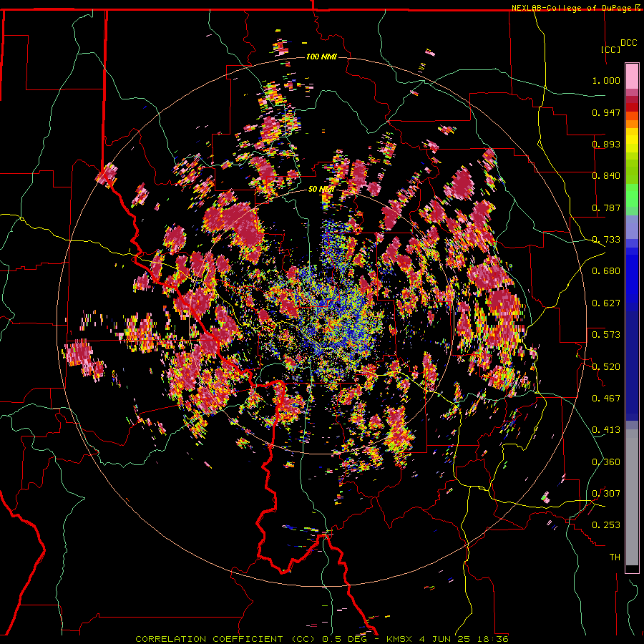Image resolution: width=644 pixels, height=644 pixels.
Task: Click the 50 NMI range ring label
Action: [321, 190]
